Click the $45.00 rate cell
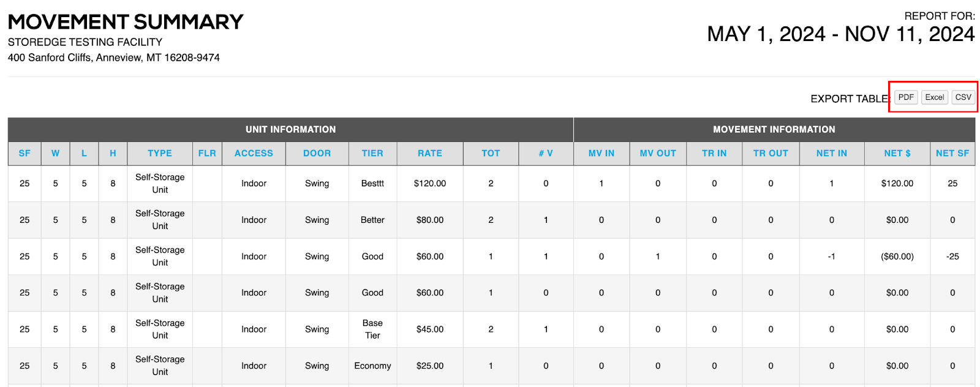Viewport: 980px width, 387px height. click(x=430, y=329)
